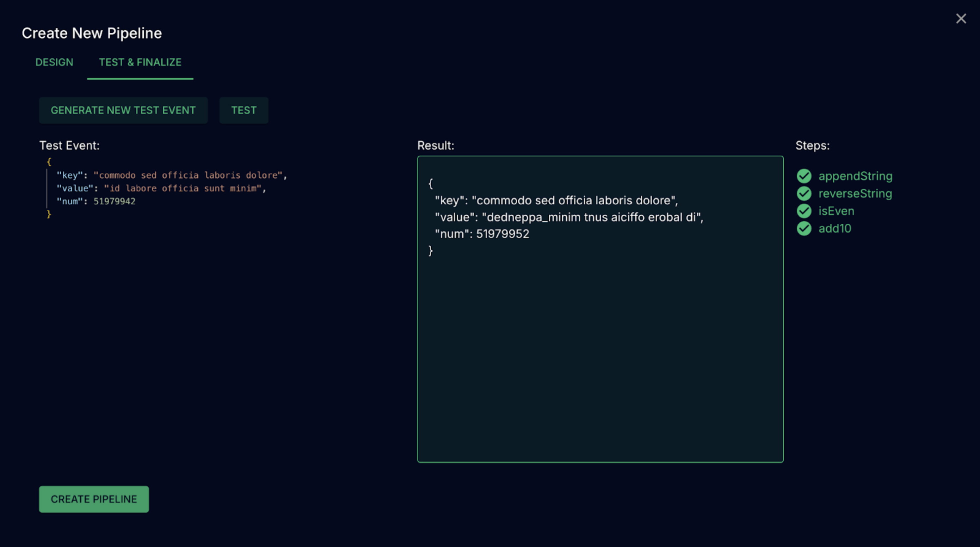
Task: Click the opening brace in test event editor
Action: coord(49,162)
